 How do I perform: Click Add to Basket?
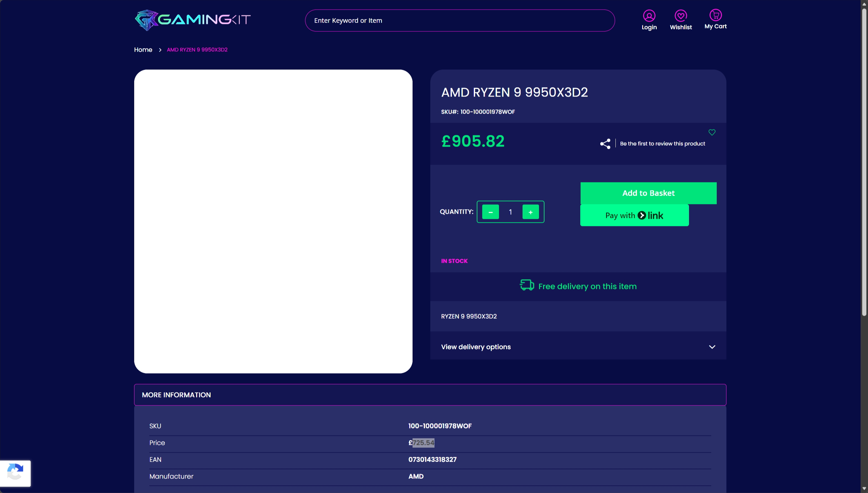[x=648, y=193]
